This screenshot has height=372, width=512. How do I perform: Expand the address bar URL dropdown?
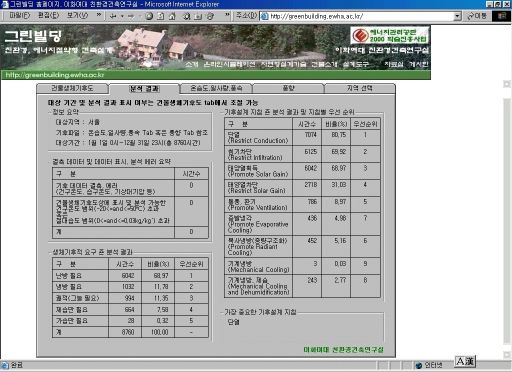[458, 16]
